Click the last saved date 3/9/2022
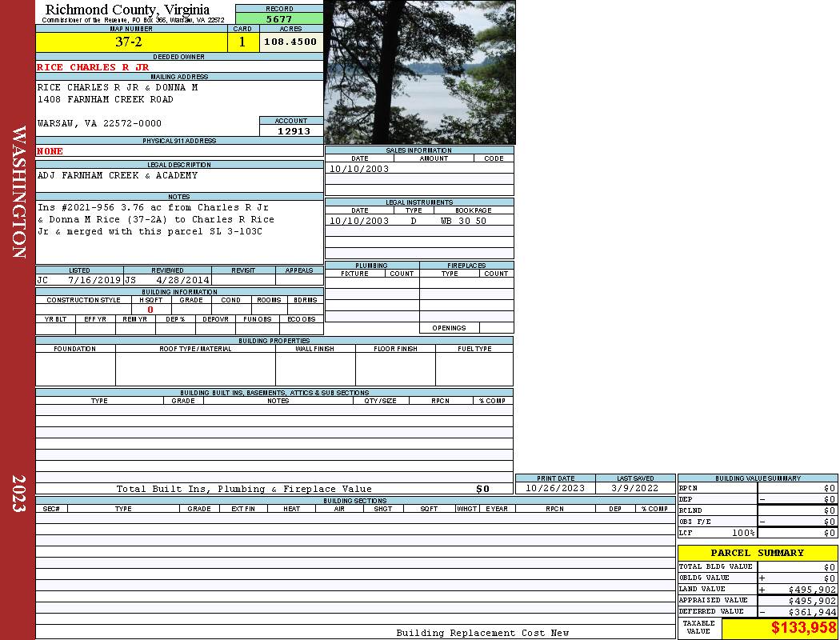This screenshot has width=840, height=640. click(635, 488)
